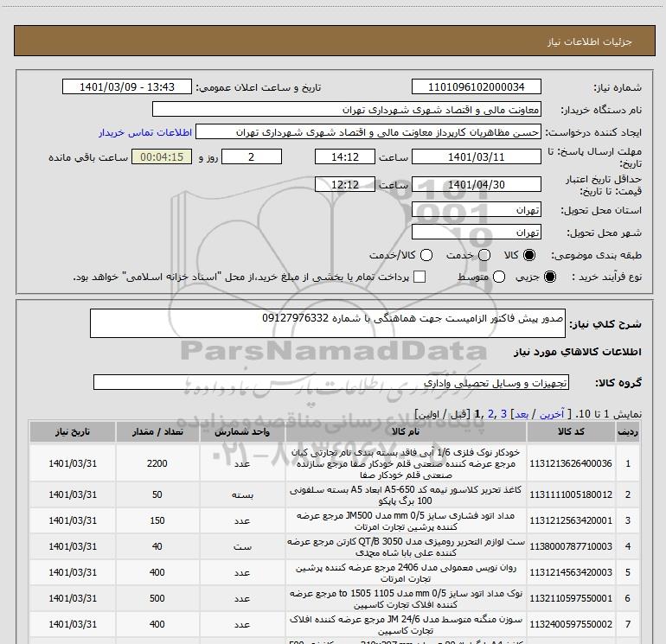
Task: Click the شماره نیاز field 1101096102000034
Action: [x=476, y=87]
